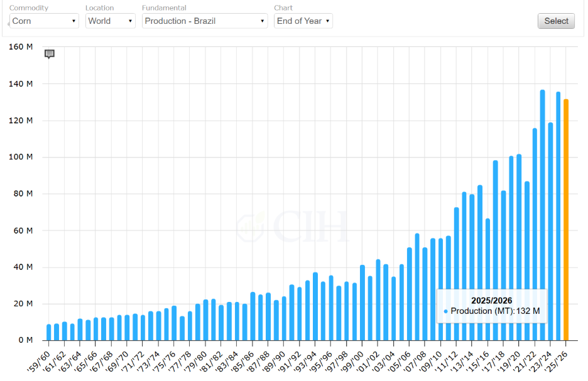The height and width of the screenshot is (381, 588).
Task: Click the '25/'26 x-axis label
Action: 560,356
